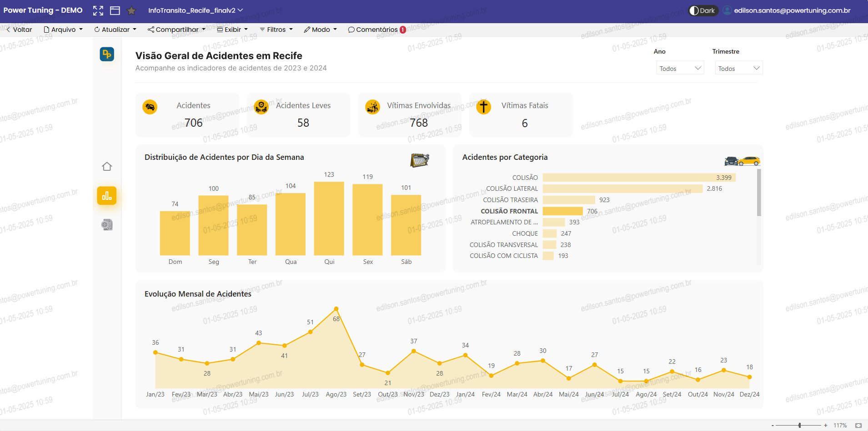Mark report as favorite with star icon

click(131, 10)
